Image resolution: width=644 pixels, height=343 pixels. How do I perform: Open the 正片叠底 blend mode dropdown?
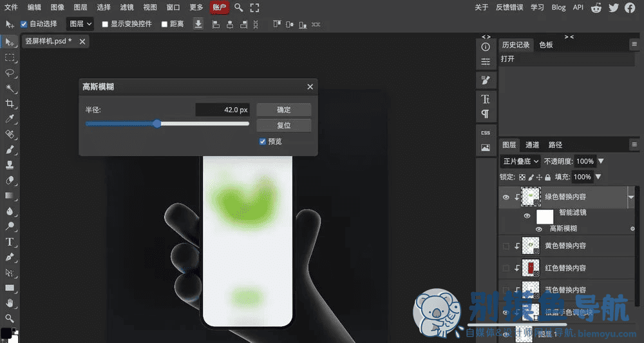[520, 161]
